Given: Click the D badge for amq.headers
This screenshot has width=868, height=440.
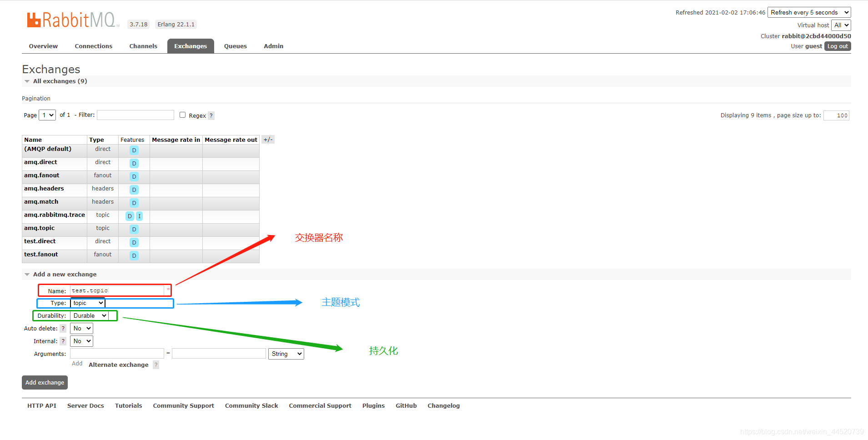Looking at the screenshot, I should (x=134, y=190).
